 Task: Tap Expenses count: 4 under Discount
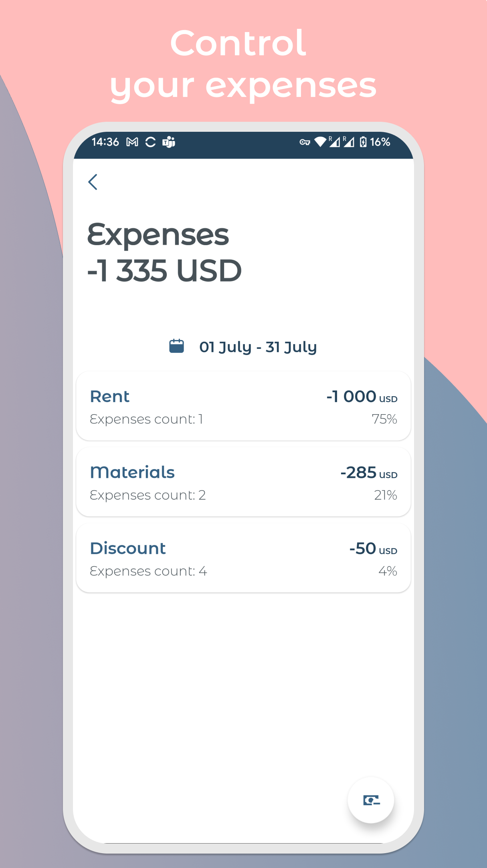tap(148, 571)
